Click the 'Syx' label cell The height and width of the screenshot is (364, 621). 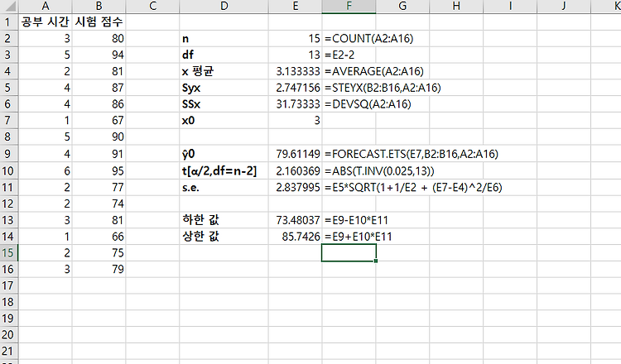click(x=224, y=88)
